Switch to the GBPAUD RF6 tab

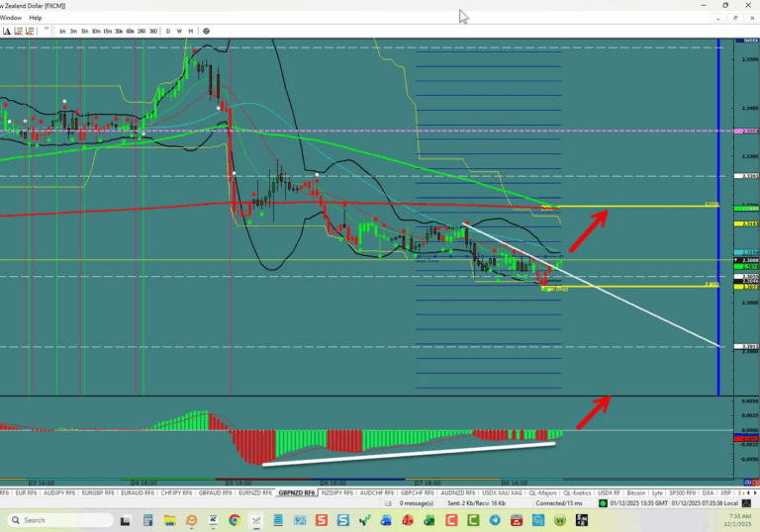point(215,492)
